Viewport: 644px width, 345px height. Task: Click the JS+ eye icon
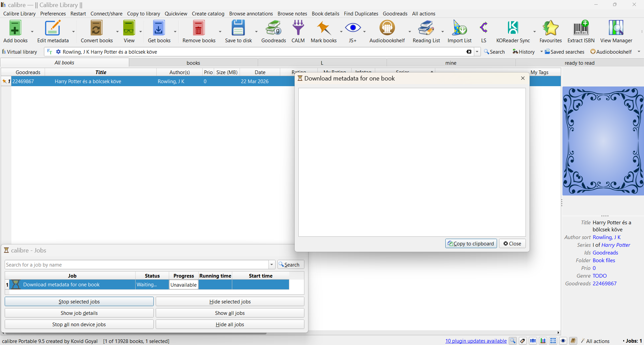pos(353,28)
